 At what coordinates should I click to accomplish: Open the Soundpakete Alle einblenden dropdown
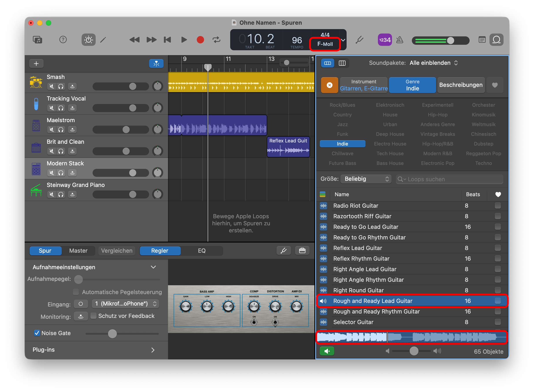pyautogui.click(x=433, y=63)
